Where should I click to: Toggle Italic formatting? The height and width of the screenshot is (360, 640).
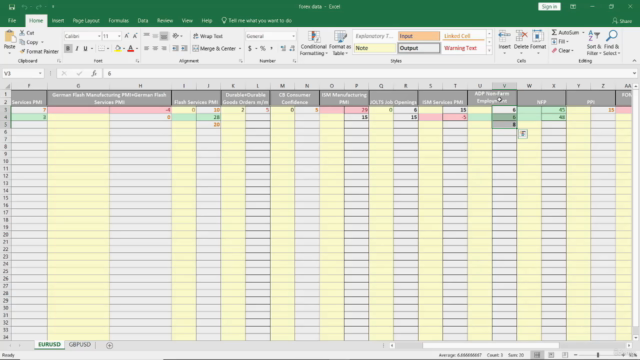77,49
